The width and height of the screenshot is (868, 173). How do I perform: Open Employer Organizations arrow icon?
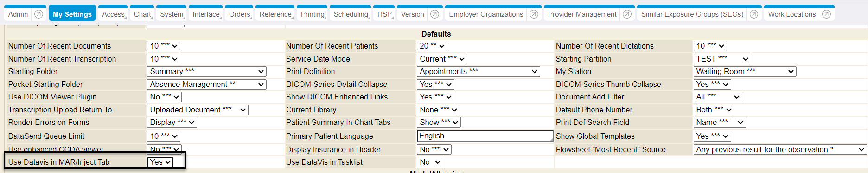click(534, 14)
